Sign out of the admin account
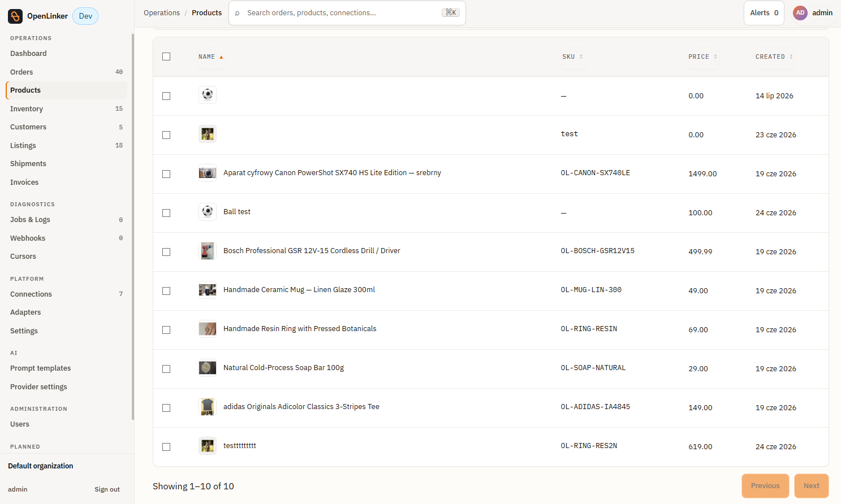841x504 pixels. click(x=107, y=490)
